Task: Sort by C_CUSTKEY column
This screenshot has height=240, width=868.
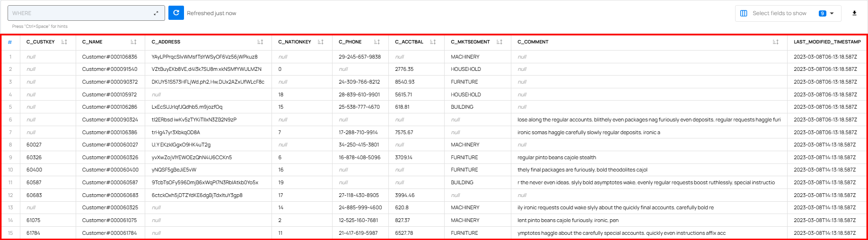Action: [64, 42]
